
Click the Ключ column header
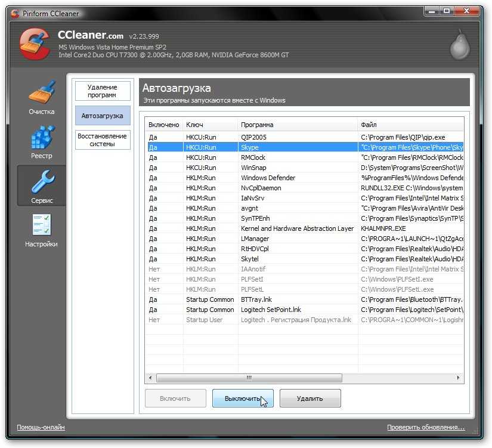pos(210,125)
